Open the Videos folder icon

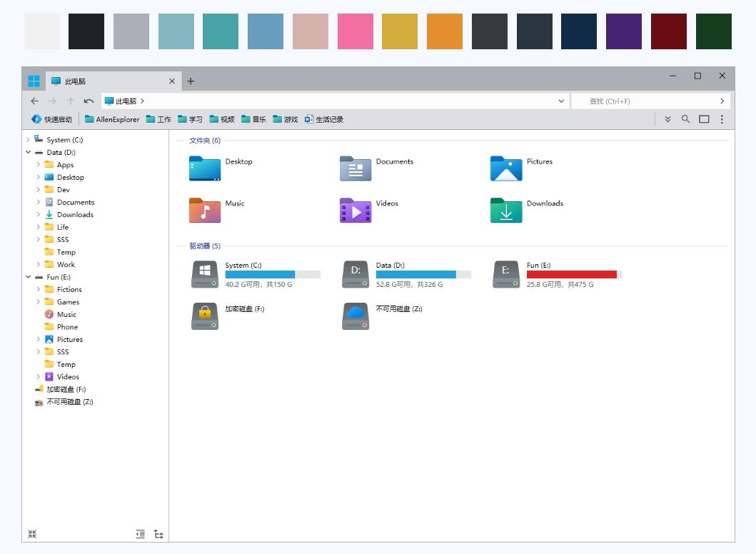click(356, 210)
